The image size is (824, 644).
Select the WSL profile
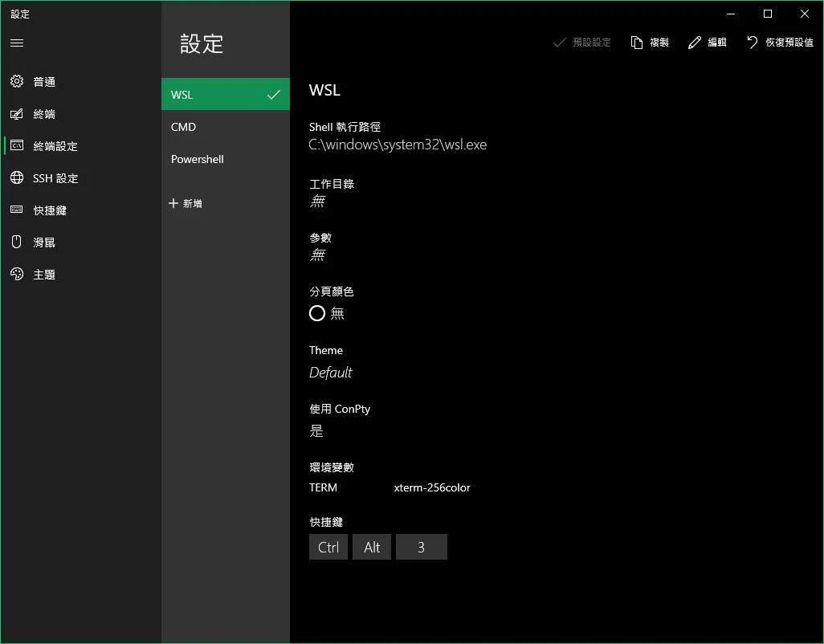tap(225, 95)
